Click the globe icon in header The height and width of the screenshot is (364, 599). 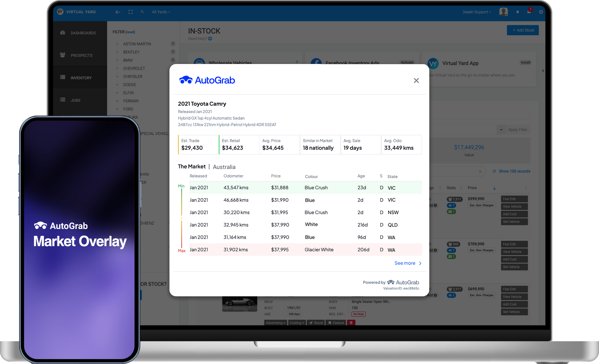coord(541,12)
